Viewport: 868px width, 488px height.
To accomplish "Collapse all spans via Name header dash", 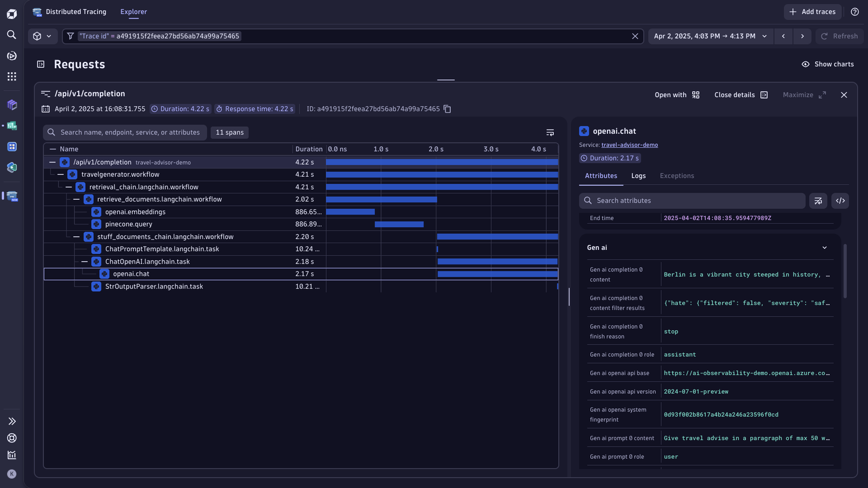I will (53, 149).
